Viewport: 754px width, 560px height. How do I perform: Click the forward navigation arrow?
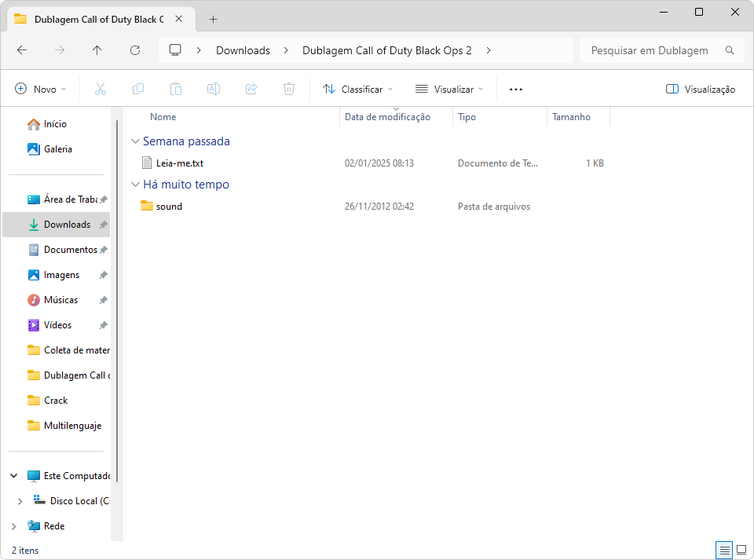(x=60, y=50)
